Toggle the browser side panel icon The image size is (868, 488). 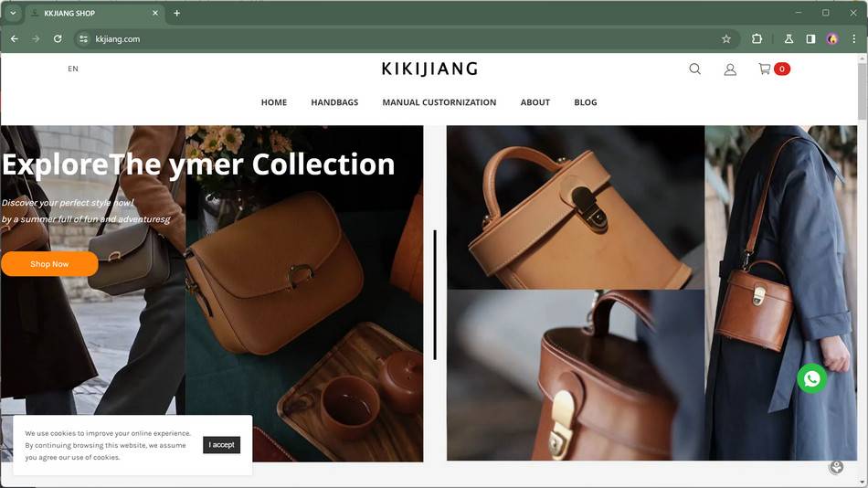click(810, 38)
